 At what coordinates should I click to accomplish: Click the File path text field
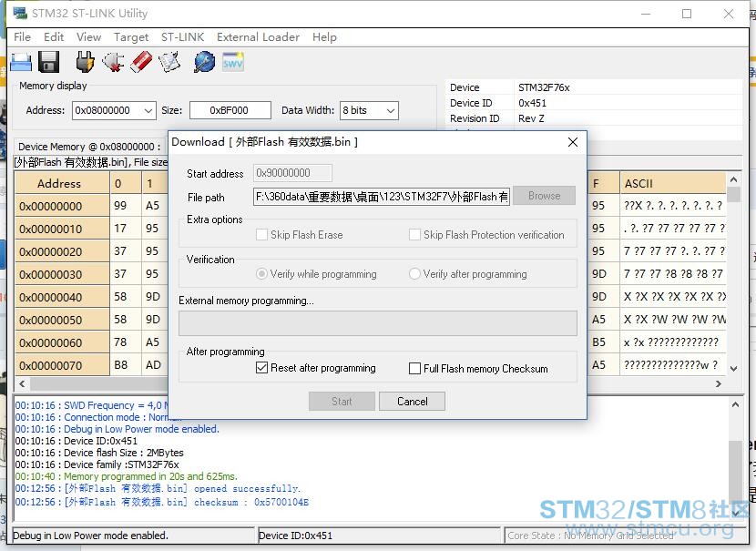point(382,197)
